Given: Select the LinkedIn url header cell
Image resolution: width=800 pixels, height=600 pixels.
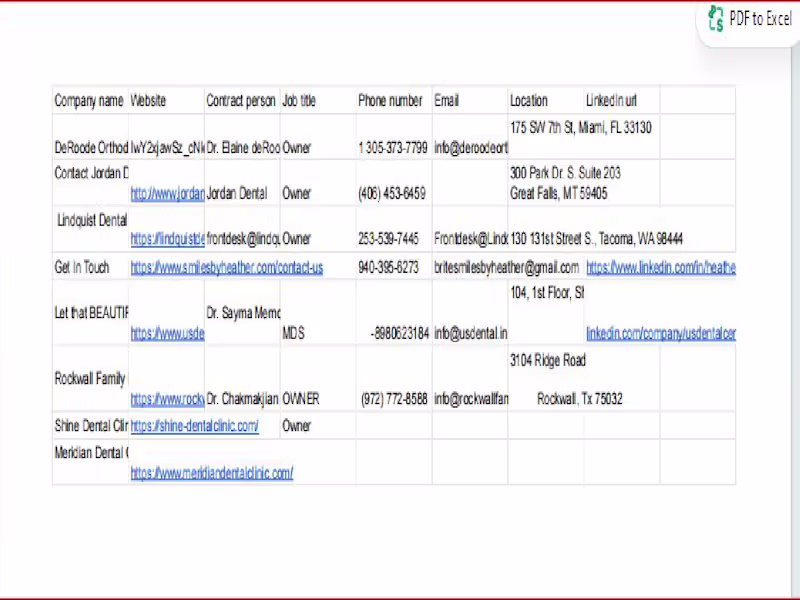Looking at the screenshot, I should pos(622,101).
